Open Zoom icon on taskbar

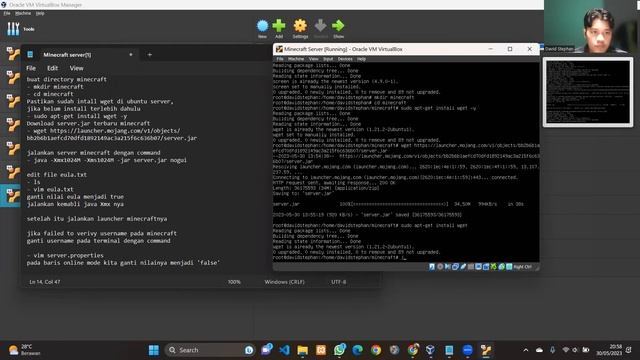click(x=468, y=350)
